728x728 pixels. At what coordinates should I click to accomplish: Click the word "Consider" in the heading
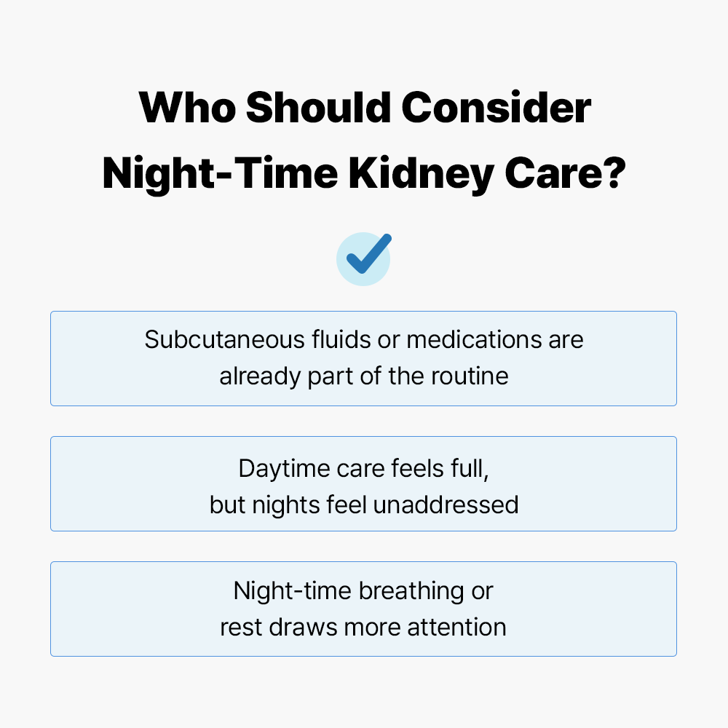click(x=496, y=108)
